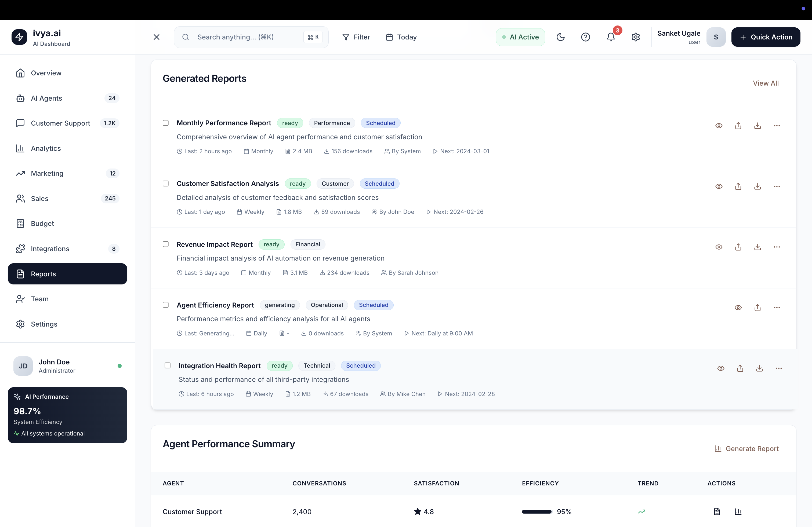The width and height of the screenshot is (812, 527).
Task: Open the Today date picker
Action: (x=401, y=37)
